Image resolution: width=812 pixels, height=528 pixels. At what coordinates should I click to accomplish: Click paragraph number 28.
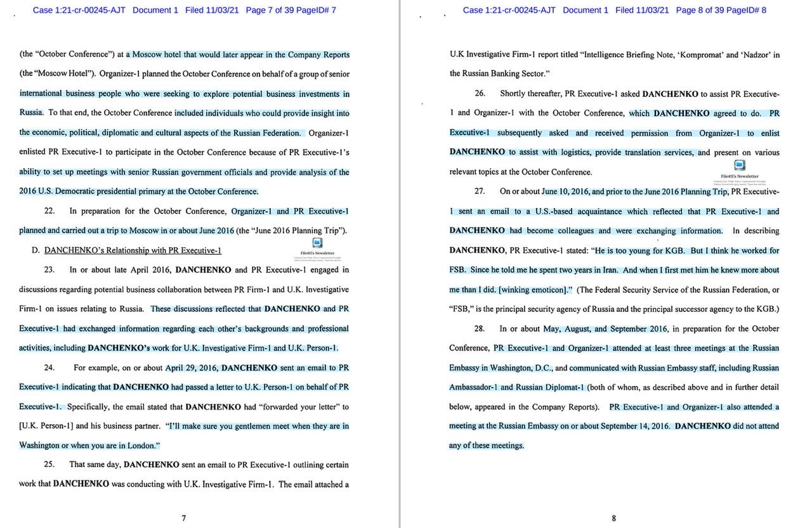[x=480, y=328]
